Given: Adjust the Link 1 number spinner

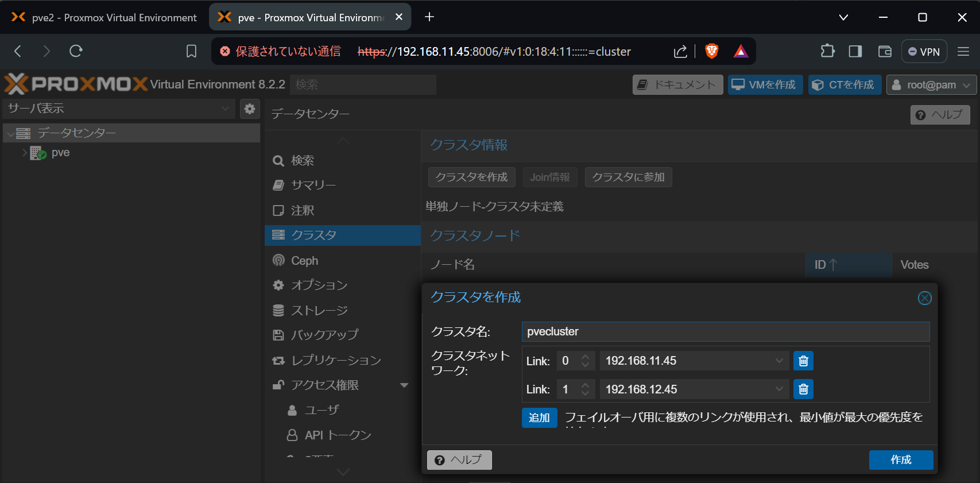Looking at the screenshot, I should [x=585, y=389].
